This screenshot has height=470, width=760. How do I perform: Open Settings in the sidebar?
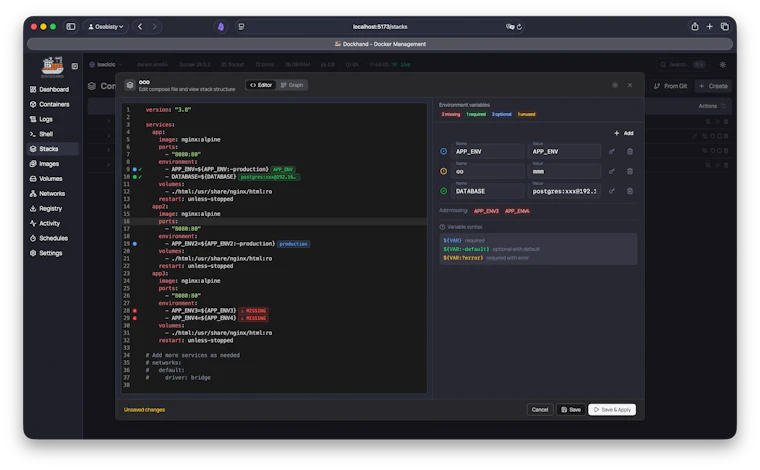pyautogui.click(x=47, y=253)
